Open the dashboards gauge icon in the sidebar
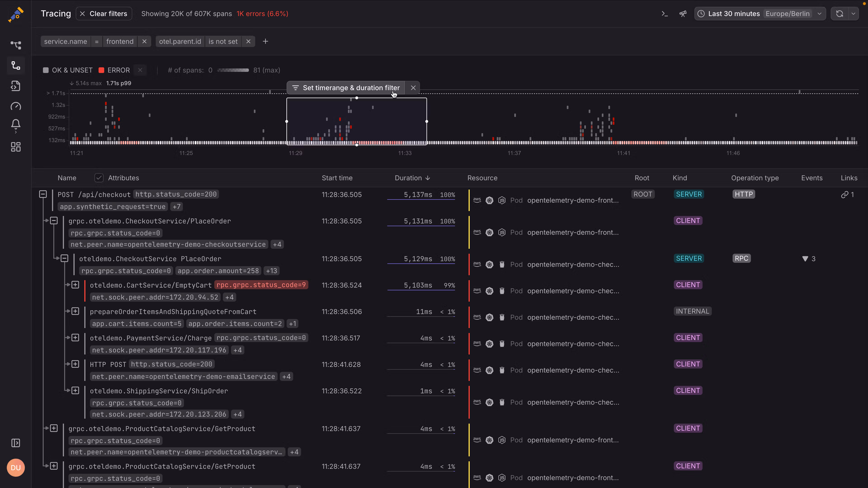Image resolution: width=868 pixels, height=488 pixels. pos(16,106)
